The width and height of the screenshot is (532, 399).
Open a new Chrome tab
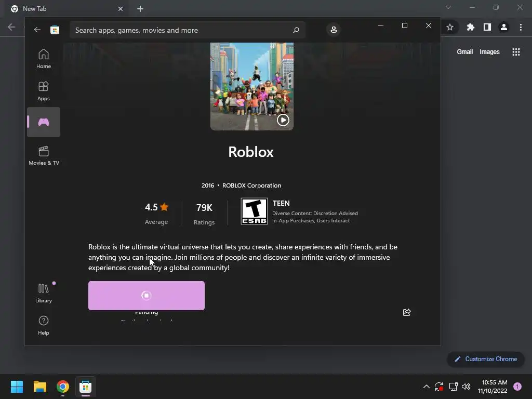coord(140,9)
